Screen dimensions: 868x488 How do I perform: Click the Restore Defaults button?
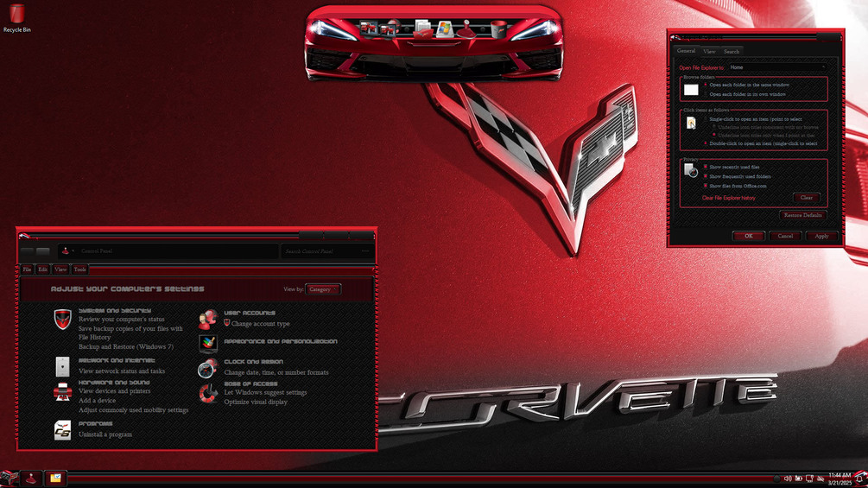[x=802, y=215]
